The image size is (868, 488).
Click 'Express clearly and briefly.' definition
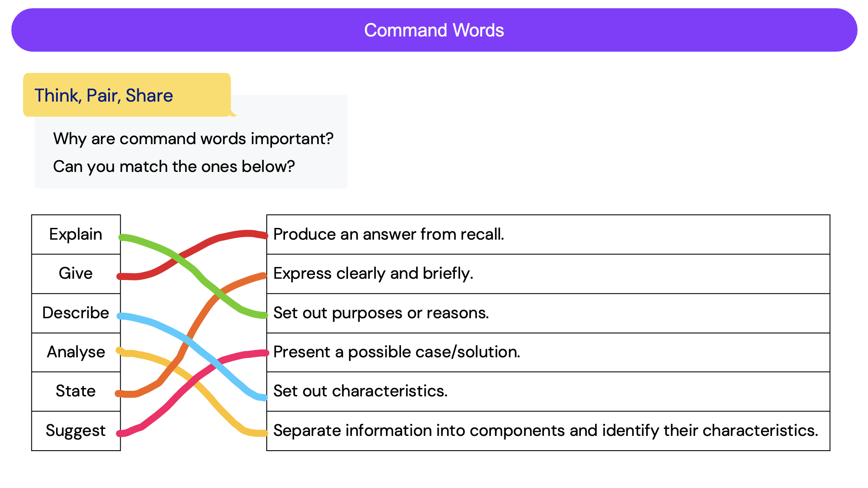(x=373, y=274)
